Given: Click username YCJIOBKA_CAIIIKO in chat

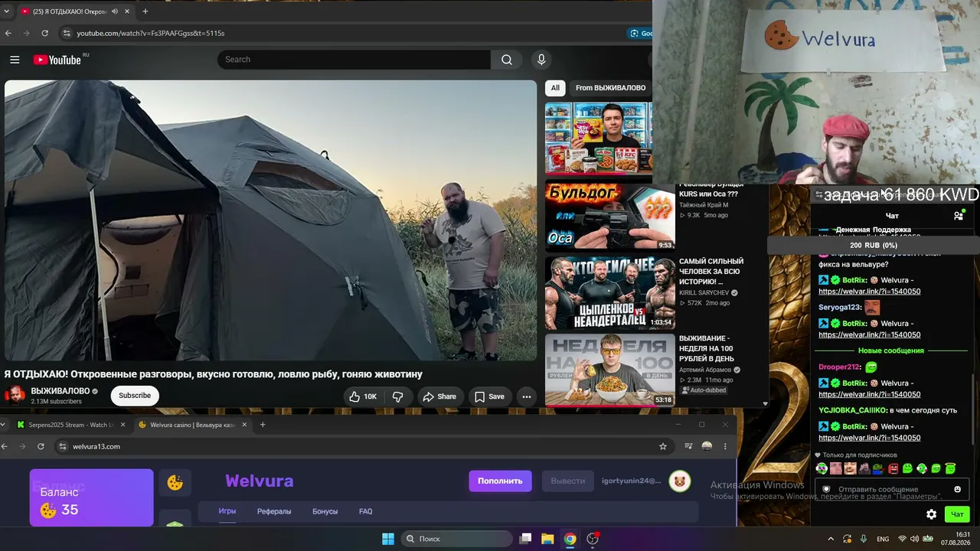Looking at the screenshot, I should click(853, 410).
